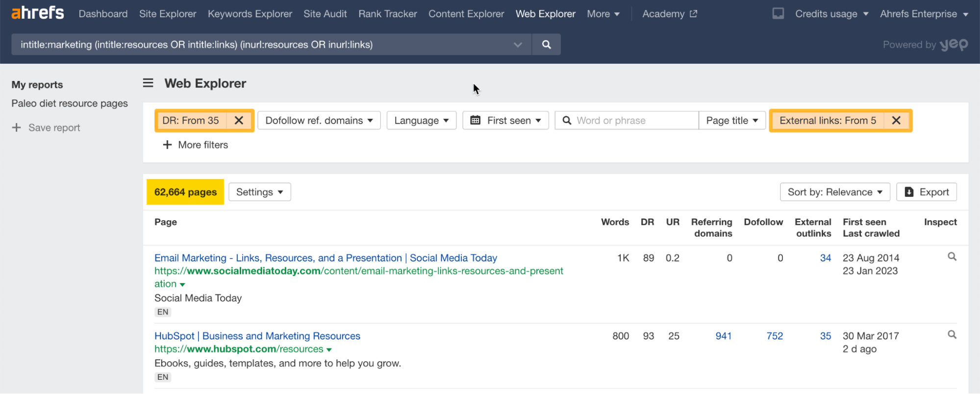This screenshot has width=980, height=394.
Task: Toggle the hamburger menu beside Web Explorer
Action: [148, 83]
